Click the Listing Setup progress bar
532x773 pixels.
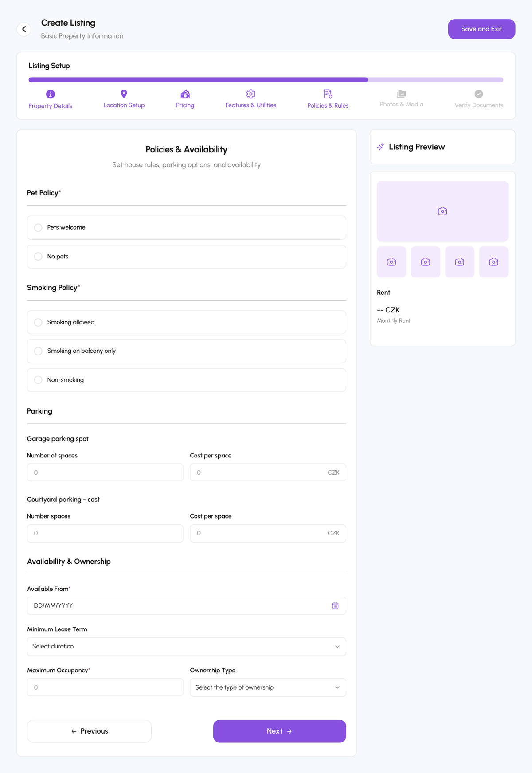[266, 80]
